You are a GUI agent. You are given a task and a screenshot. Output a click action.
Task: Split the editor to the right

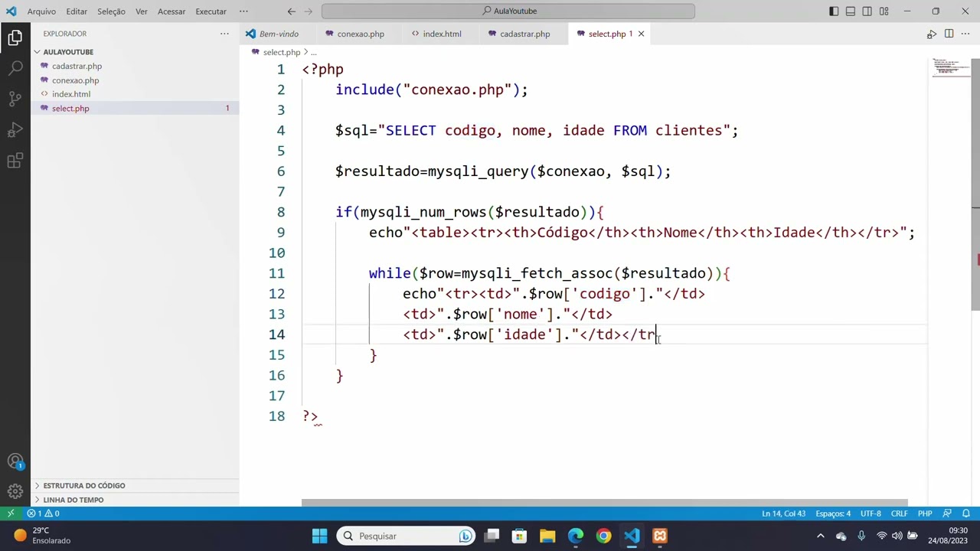click(x=949, y=34)
